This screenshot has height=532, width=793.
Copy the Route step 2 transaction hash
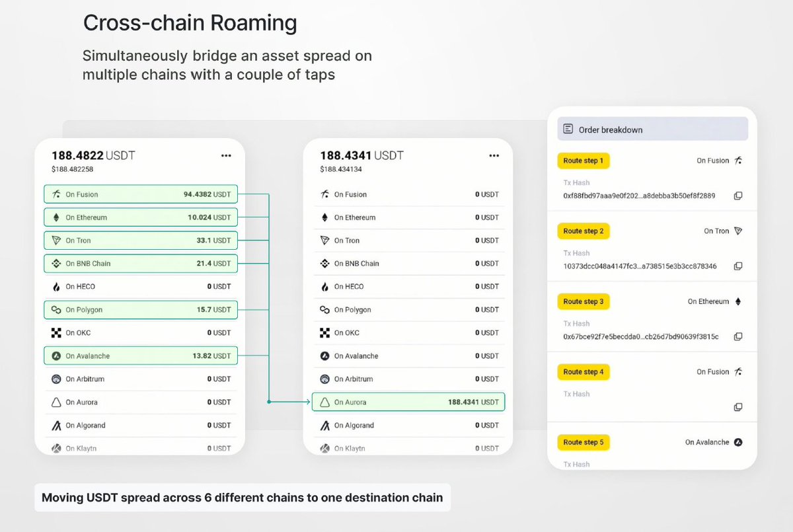(738, 266)
